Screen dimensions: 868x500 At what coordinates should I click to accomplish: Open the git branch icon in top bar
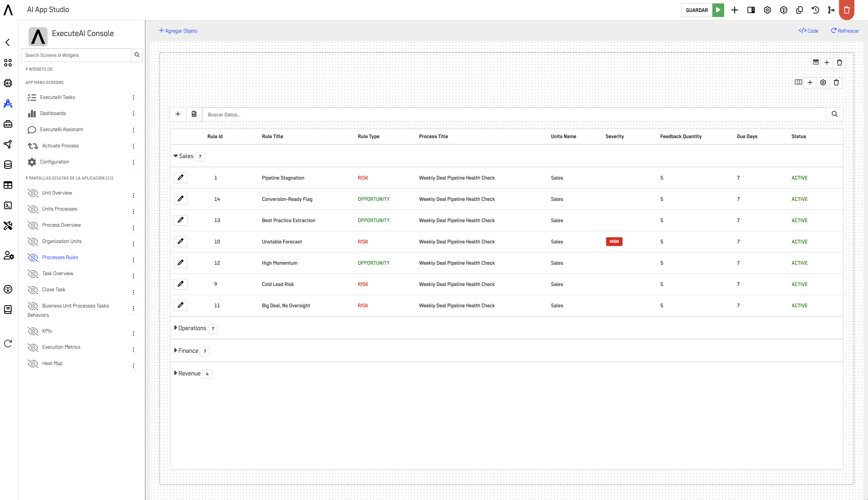coord(831,10)
